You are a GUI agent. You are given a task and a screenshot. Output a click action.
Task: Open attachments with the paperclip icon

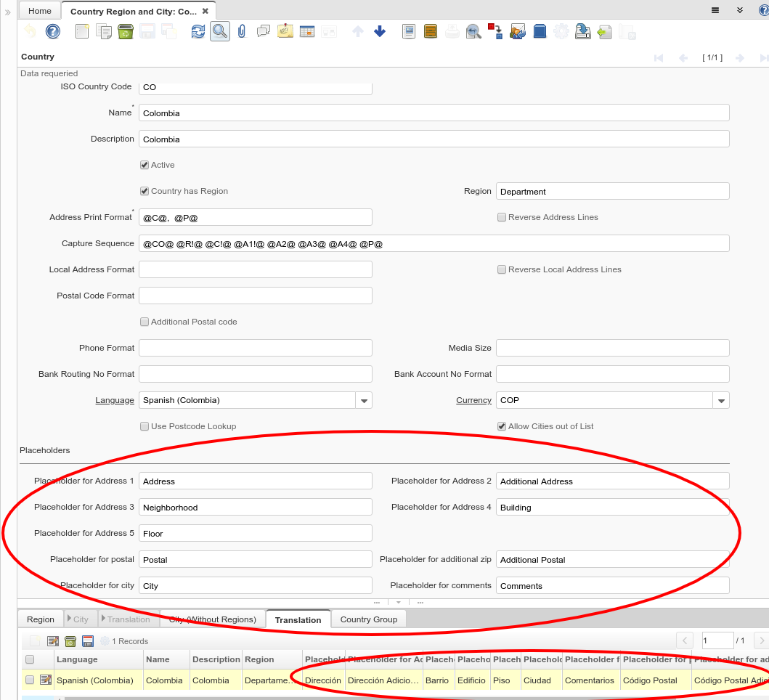pos(242,31)
